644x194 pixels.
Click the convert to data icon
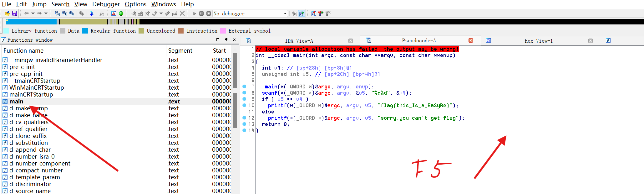140,13
